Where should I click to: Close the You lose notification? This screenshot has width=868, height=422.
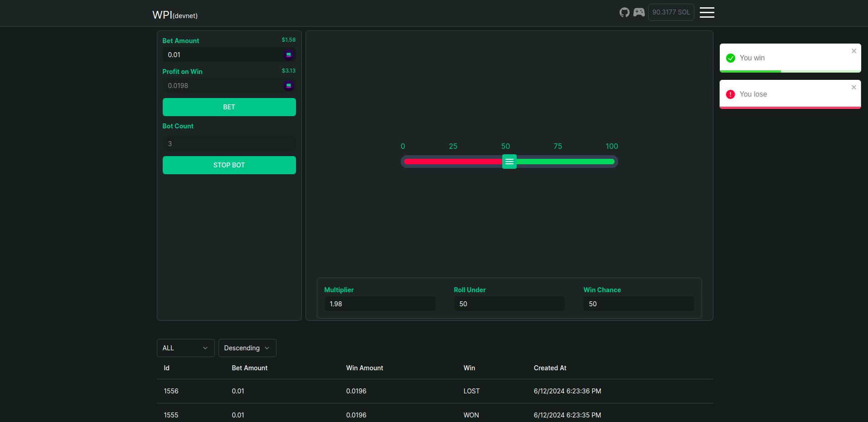pyautogui.click(x=854, y=87)
